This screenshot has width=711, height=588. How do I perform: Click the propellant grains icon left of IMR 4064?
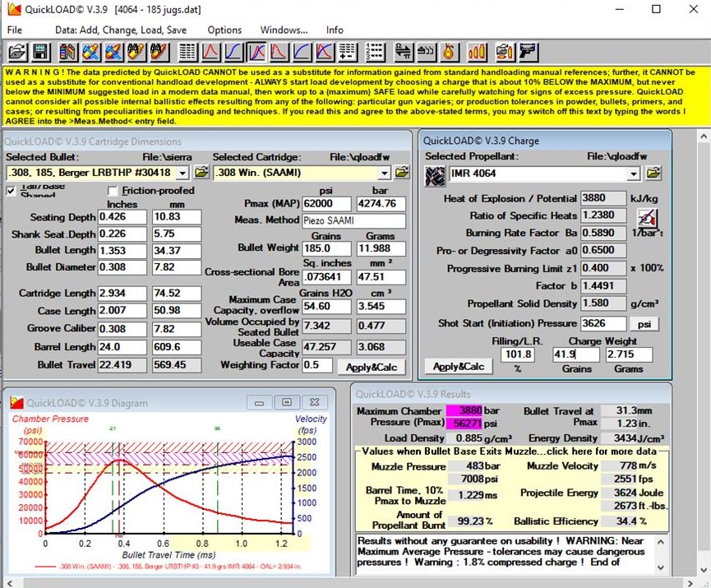coord(435,176)
